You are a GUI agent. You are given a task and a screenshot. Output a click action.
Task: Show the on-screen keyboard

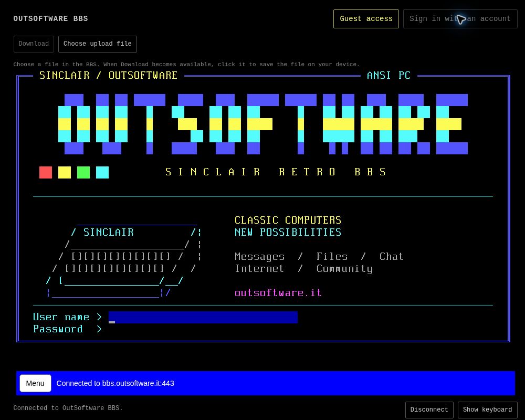[487, 409]
